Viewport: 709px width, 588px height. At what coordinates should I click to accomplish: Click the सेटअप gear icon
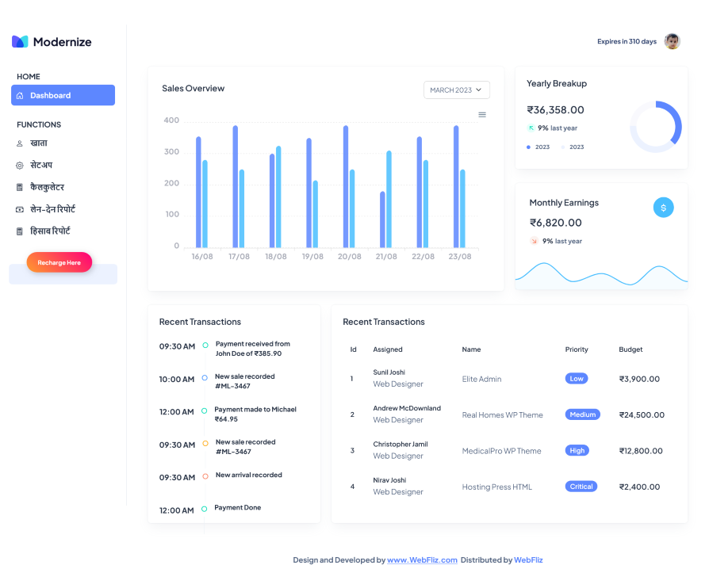20,166
